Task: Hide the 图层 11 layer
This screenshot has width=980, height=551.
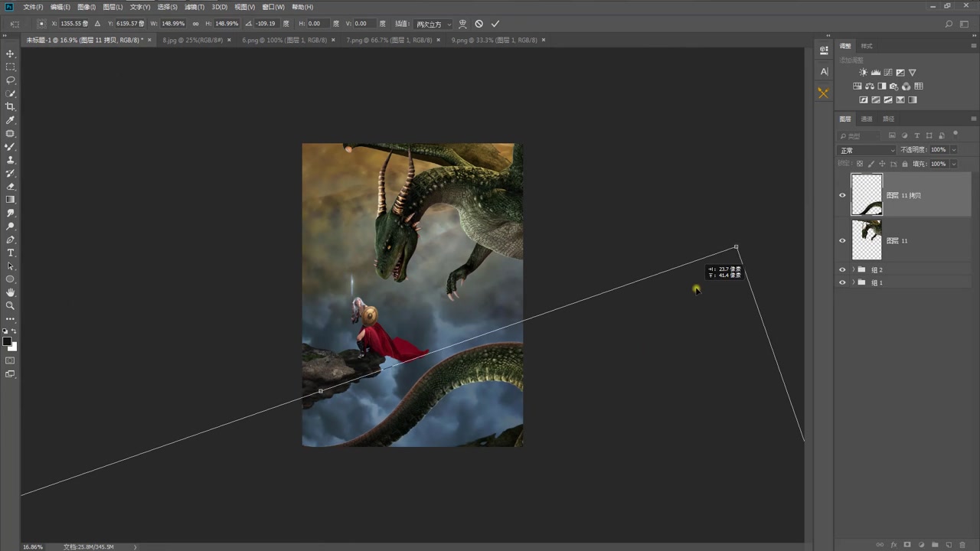Action: point(842,240)
